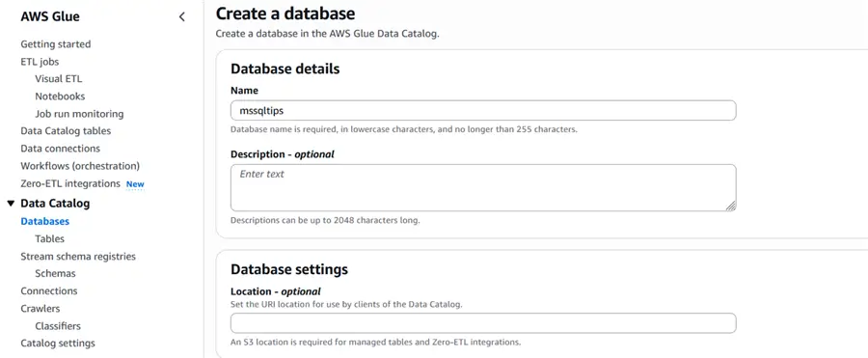Open Visual ETL
868x358 pixels.
click(58, 79)
